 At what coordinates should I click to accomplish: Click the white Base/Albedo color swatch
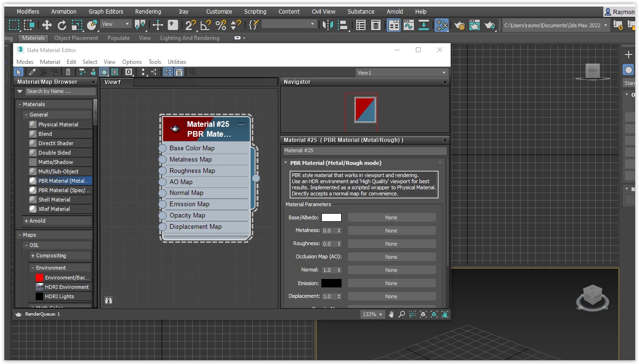click(331, 217)
